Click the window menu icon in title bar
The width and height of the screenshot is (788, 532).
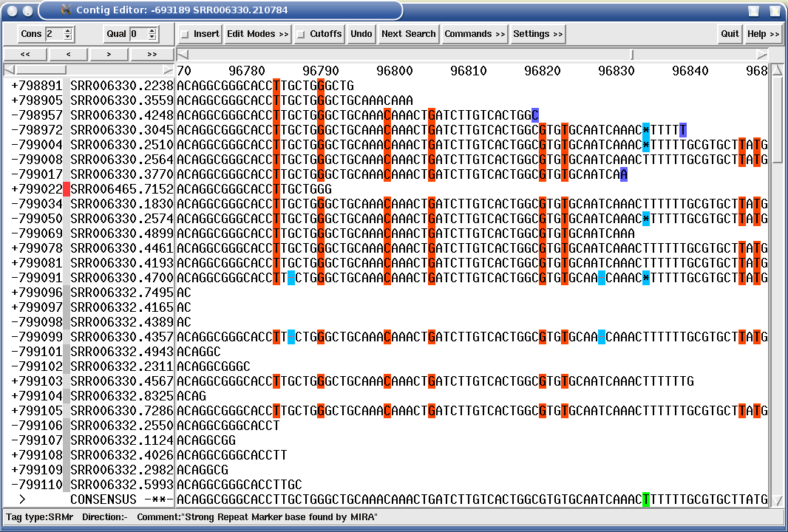pos(13,10)
